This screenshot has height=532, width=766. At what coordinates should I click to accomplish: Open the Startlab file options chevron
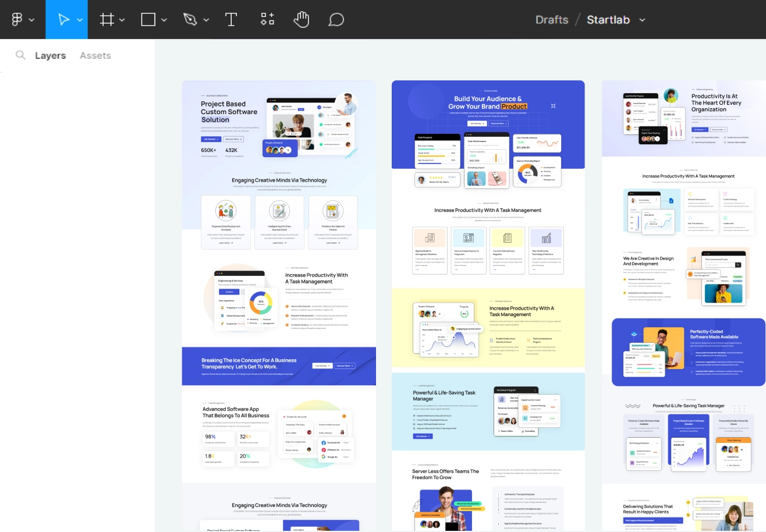[642, 20]
